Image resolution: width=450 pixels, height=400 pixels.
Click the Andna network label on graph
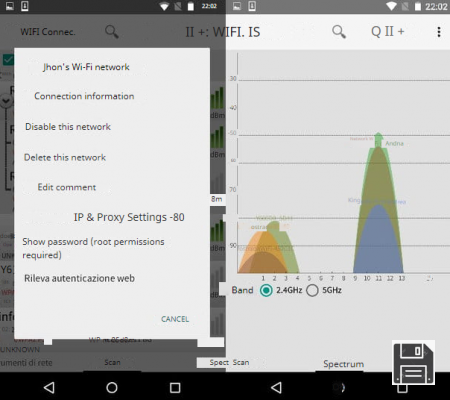(394, 143)
